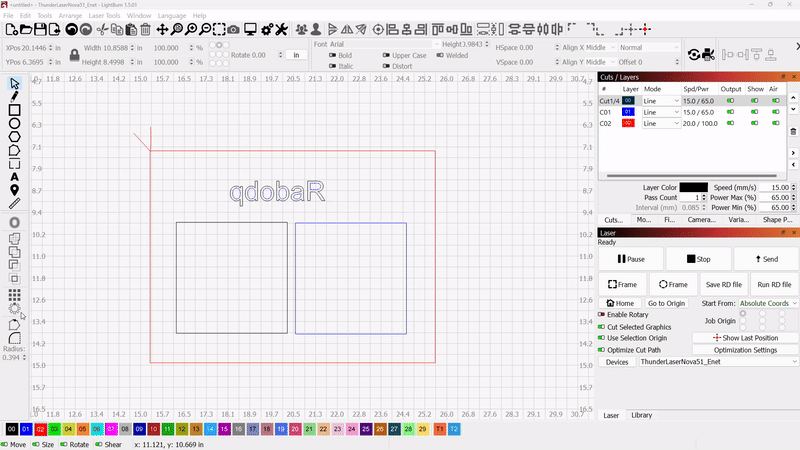Viewport: 800px width, 450px height.
Task: Select the Ellipse drawing tool
Action: [x=14, y=123]
